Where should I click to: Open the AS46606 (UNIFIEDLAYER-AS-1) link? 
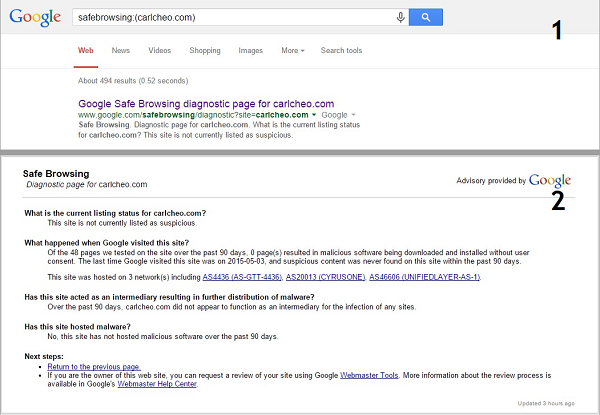point(425,277)
